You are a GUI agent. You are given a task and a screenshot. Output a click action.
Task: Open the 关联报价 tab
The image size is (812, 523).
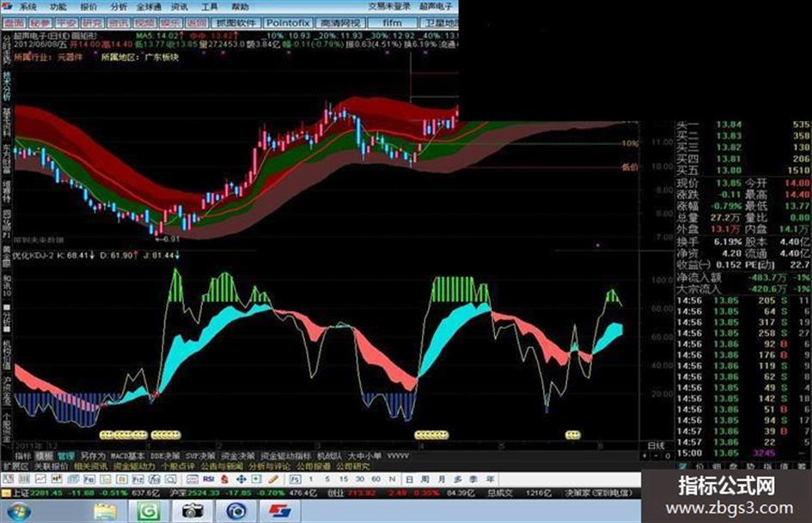51,466
